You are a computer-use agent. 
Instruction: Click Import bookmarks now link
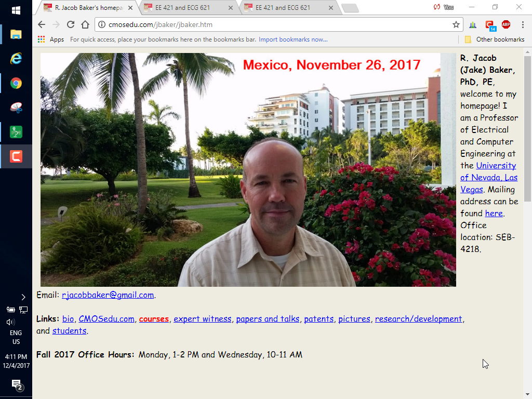tap(293, 39)
